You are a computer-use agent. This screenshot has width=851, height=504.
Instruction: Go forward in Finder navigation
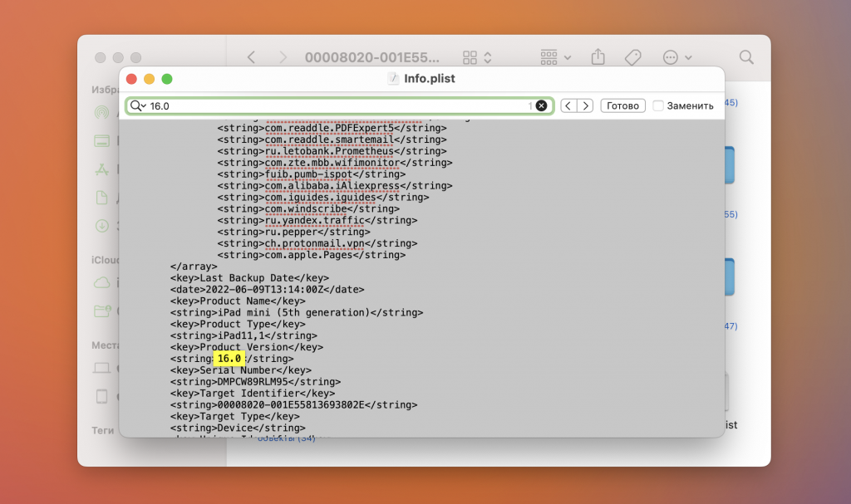(x=283, y=57)
